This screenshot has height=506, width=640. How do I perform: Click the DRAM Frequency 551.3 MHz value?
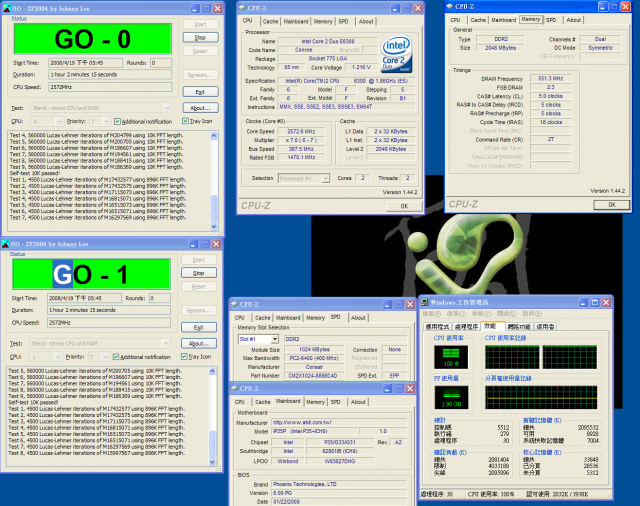551,78
